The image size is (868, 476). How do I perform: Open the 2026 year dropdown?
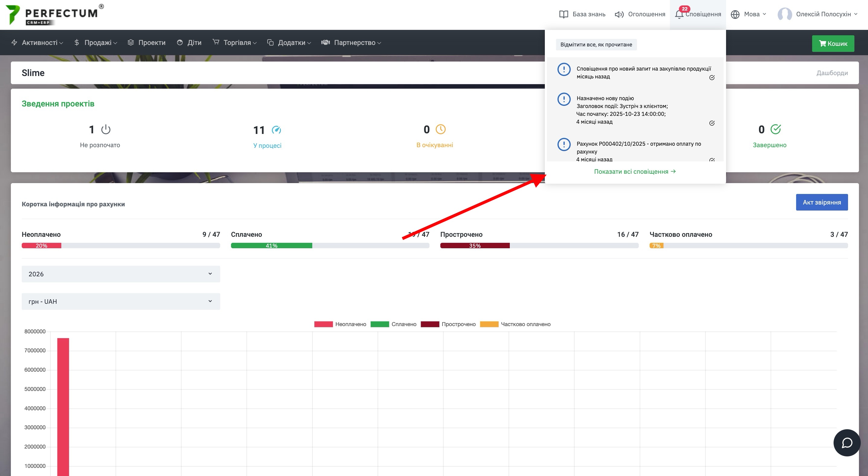pos(121,274)
